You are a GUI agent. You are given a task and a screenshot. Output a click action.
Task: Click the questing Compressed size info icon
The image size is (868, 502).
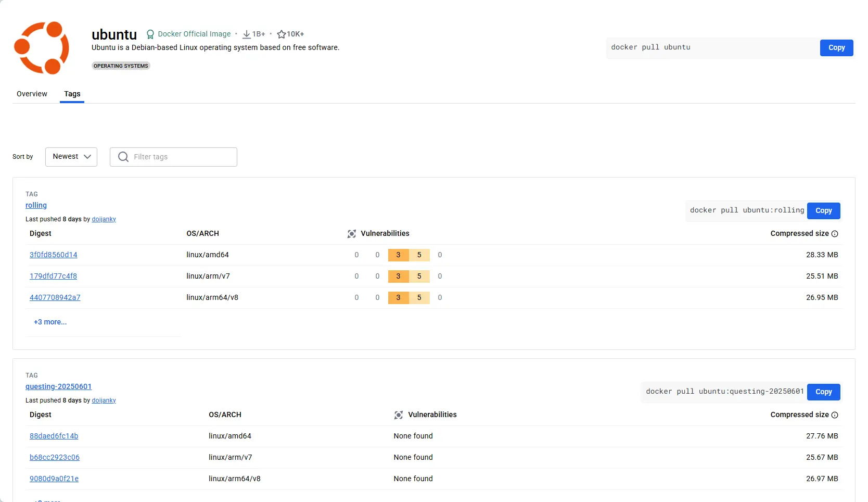(x=835, y=415)
